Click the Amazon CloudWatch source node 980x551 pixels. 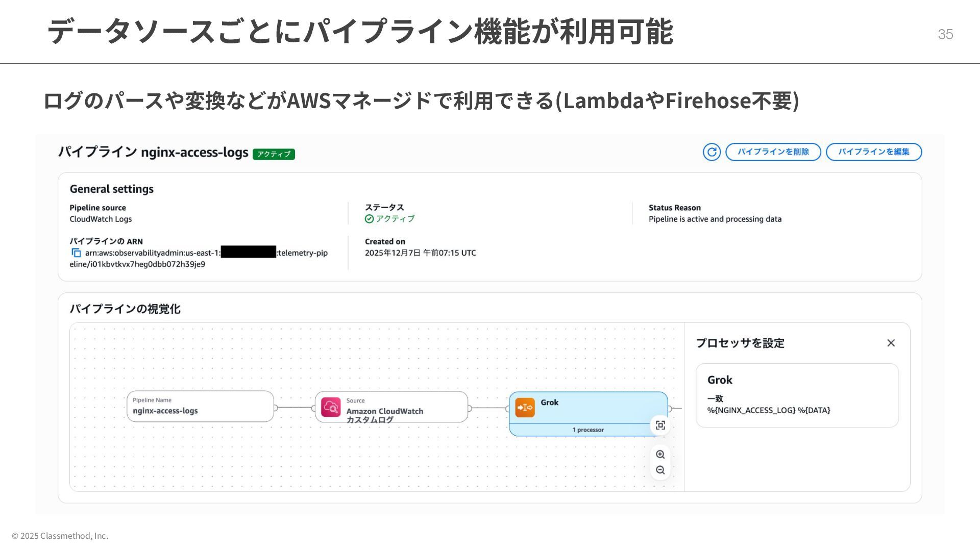tap(391, 407)
